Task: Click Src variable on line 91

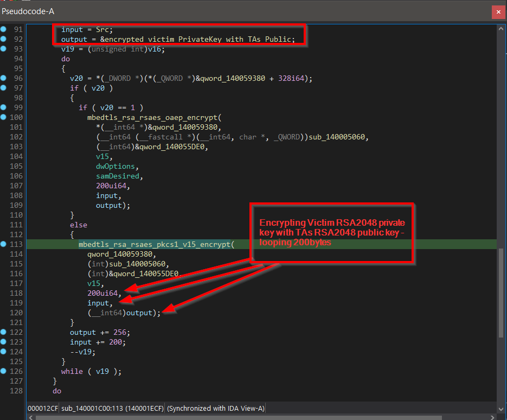Action: click(102, 29)
